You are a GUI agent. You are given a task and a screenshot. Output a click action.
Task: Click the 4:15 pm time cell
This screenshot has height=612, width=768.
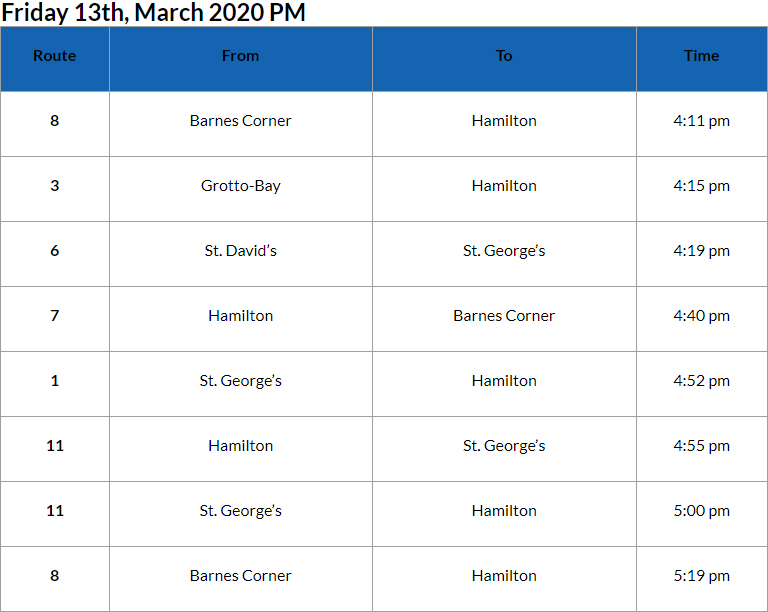[701, 186]
